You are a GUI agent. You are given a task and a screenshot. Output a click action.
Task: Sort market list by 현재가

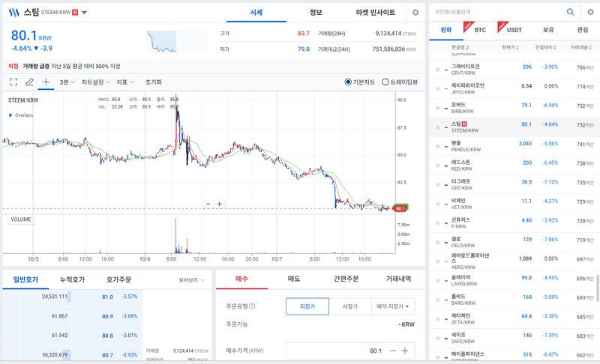(x=510, y=47)
